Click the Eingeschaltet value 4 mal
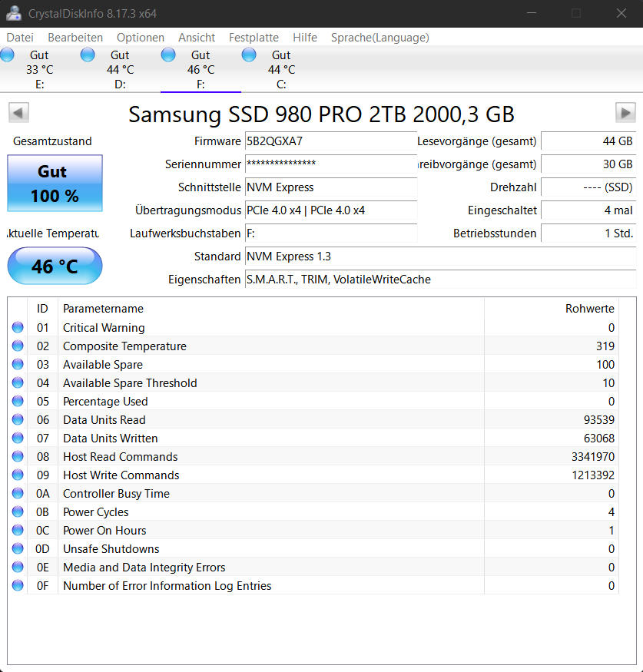 point(588,210)
